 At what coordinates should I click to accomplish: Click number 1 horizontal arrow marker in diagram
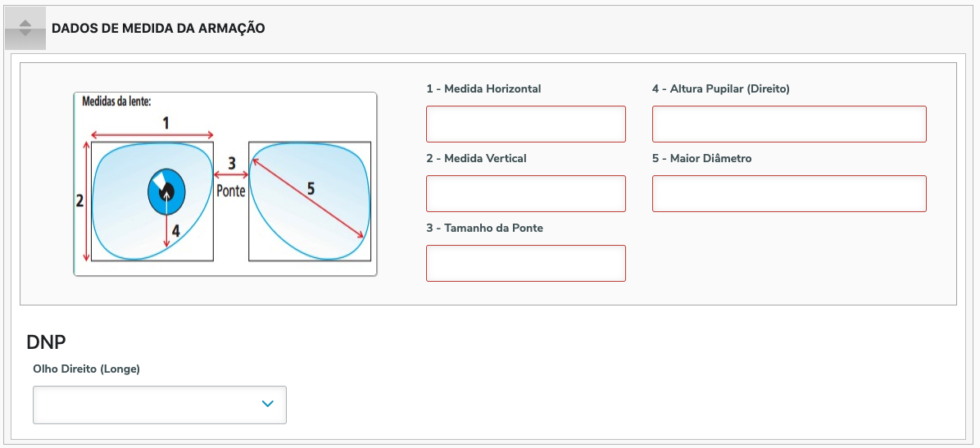tap(166, 124)
